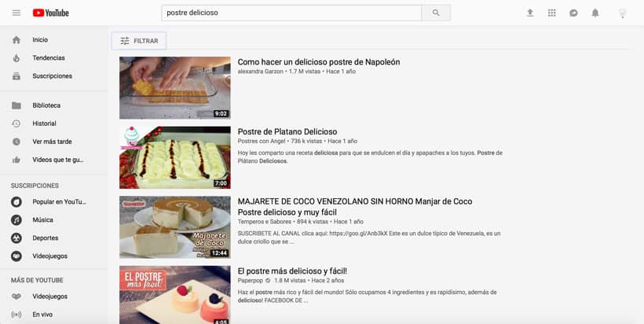Open the hamburger guide menu

pyautogui.click(x=16, y=13)
